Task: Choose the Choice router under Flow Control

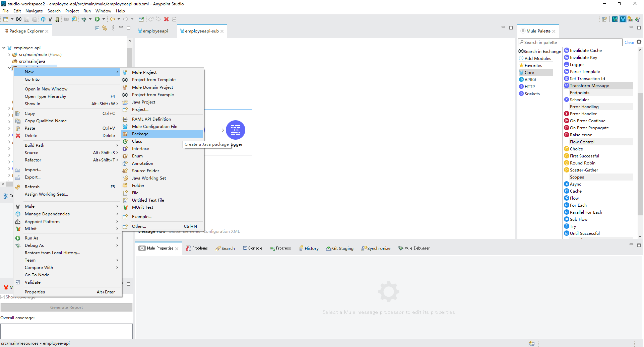Action: pyautogui.click(x=576, y=149)
